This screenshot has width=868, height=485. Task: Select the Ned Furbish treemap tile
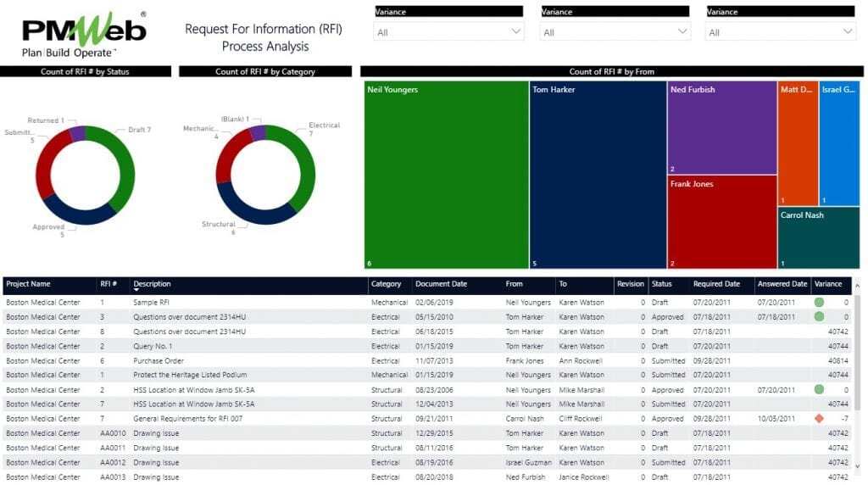[722, 128]
